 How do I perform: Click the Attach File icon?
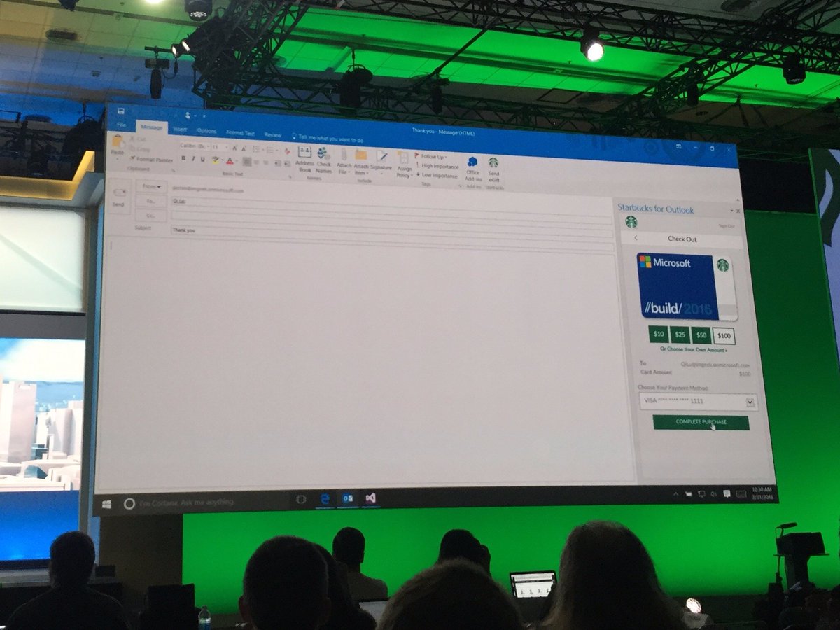point(343,153)
